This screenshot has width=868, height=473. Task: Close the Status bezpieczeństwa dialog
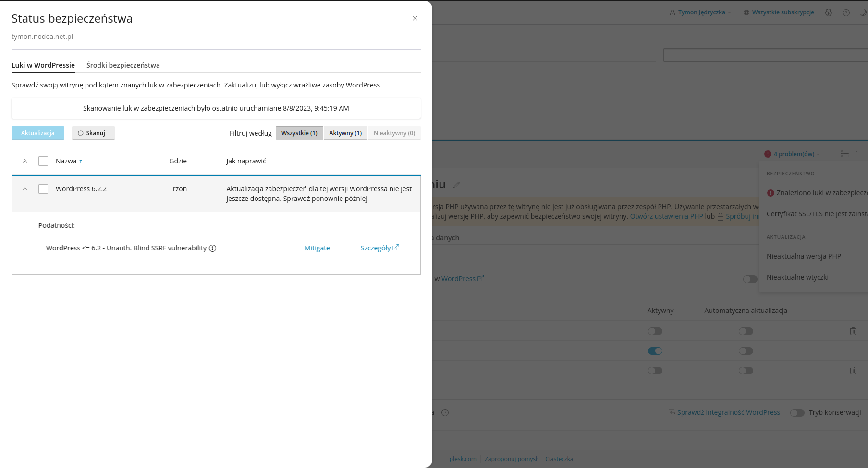pyautogui.click(x=415, y=18)
